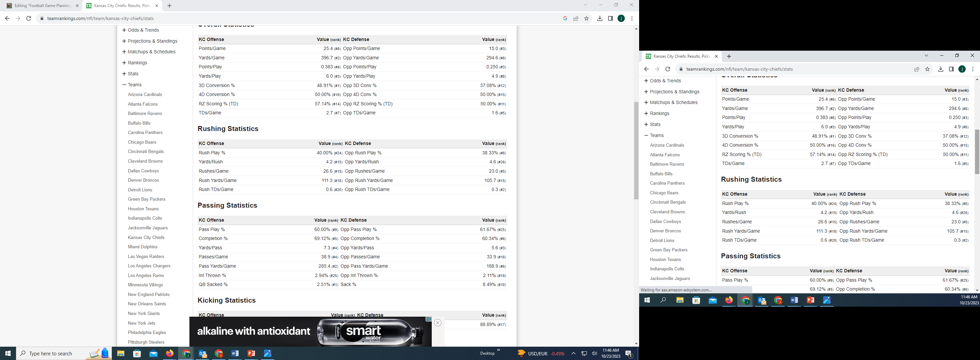Viewport: 980px width, 360px height.
Task: Open Denver Broncos link in the left sidebar
Action: pos(143,180)
